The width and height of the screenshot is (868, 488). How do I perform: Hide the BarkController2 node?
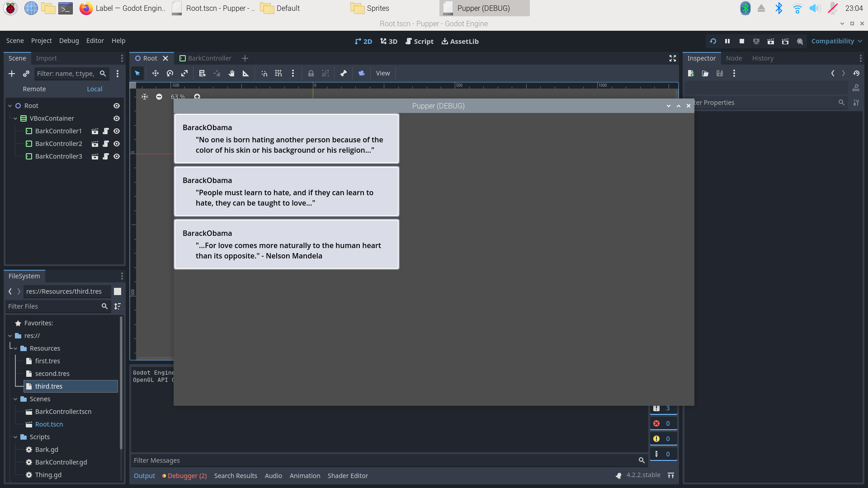pos(117,144)
